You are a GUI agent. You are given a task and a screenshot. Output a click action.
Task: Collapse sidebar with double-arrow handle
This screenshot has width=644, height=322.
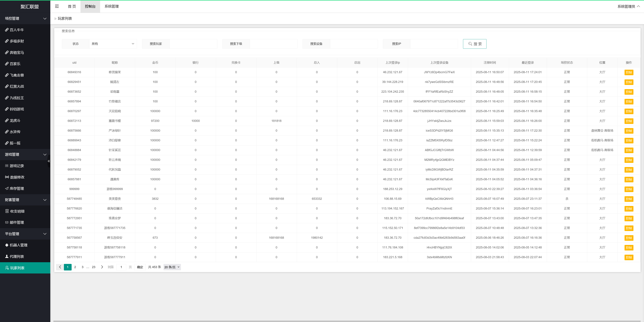click(49, 161)
